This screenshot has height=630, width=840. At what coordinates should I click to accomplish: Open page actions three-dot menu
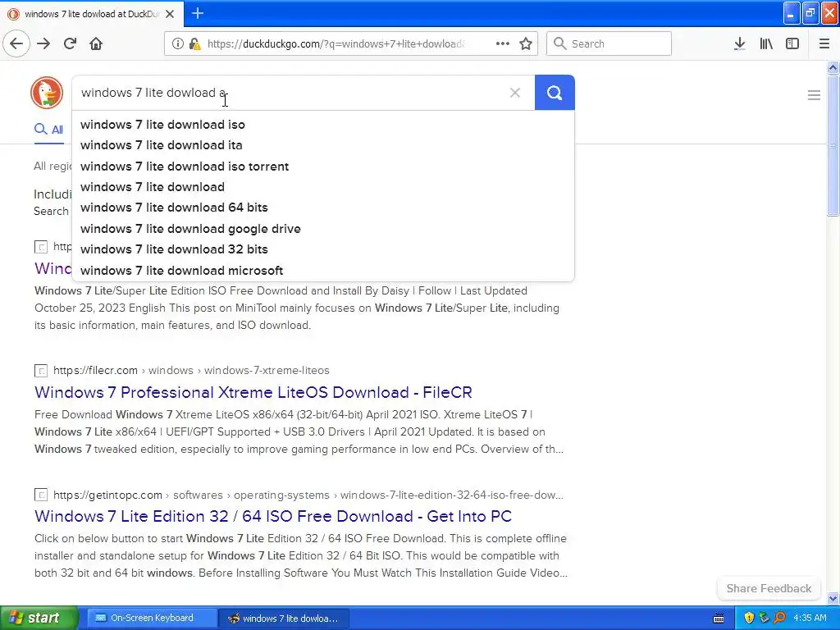(x=503, y=44)
